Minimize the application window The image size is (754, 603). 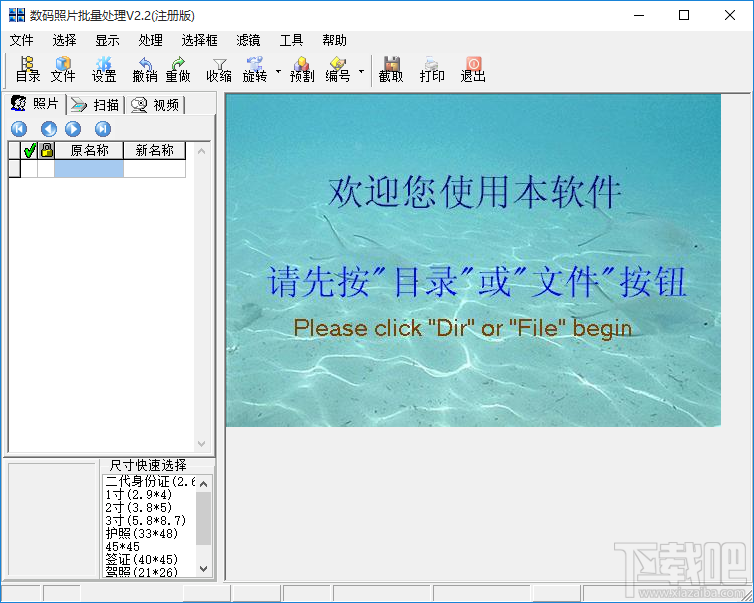[x=639, y=15]
